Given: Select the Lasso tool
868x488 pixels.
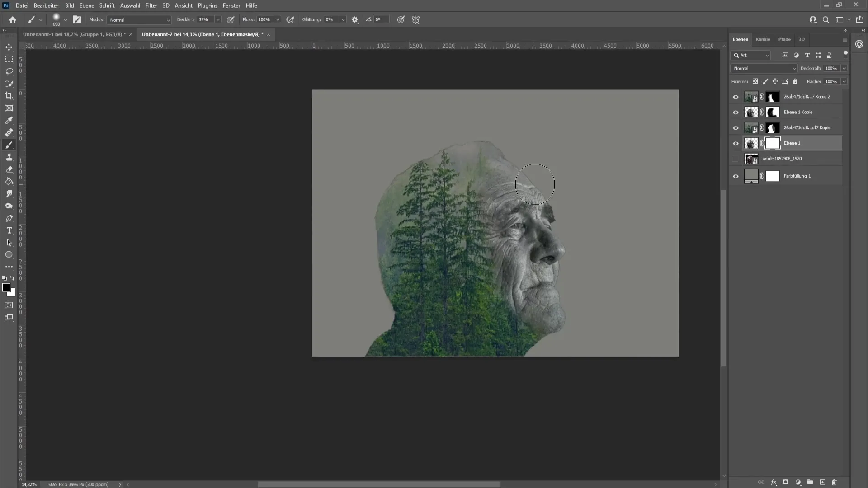Looking at the screenshot, I should (x=9, y=71).
